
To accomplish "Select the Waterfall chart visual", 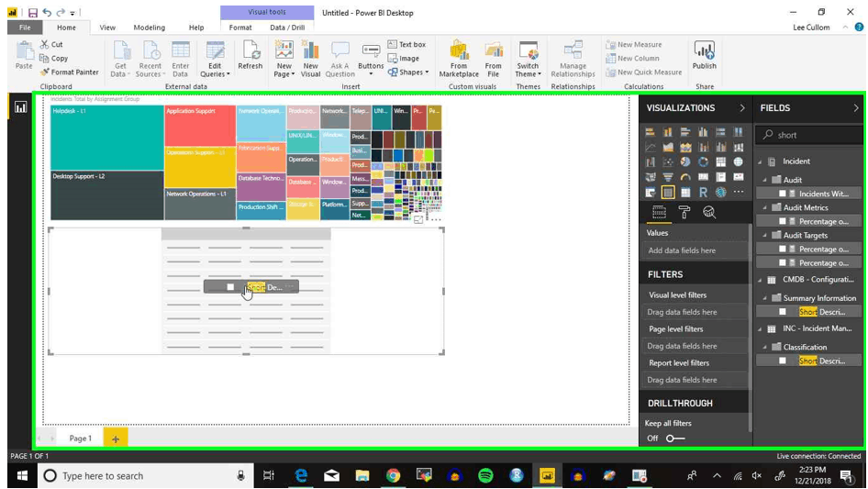I will (x=650, y=161).
